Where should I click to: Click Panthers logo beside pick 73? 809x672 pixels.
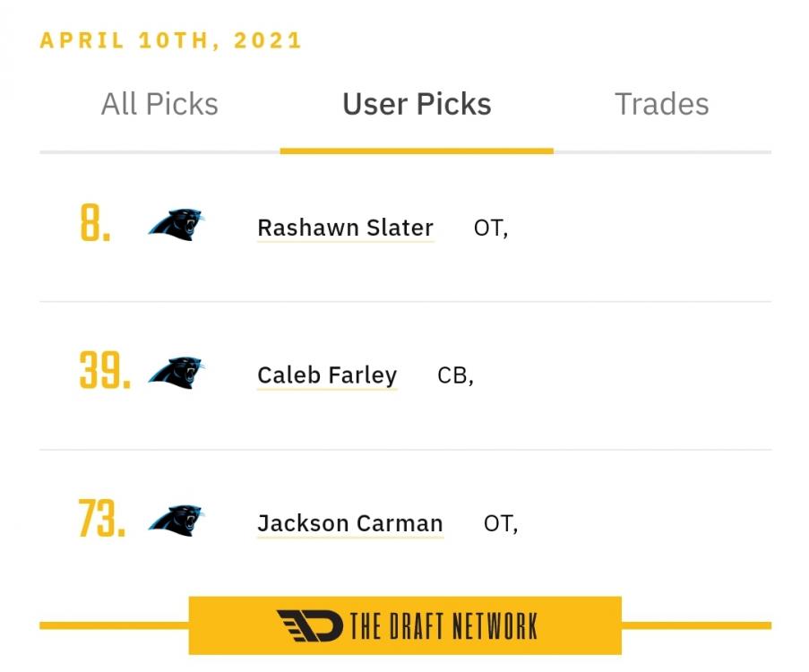[176, 521]
